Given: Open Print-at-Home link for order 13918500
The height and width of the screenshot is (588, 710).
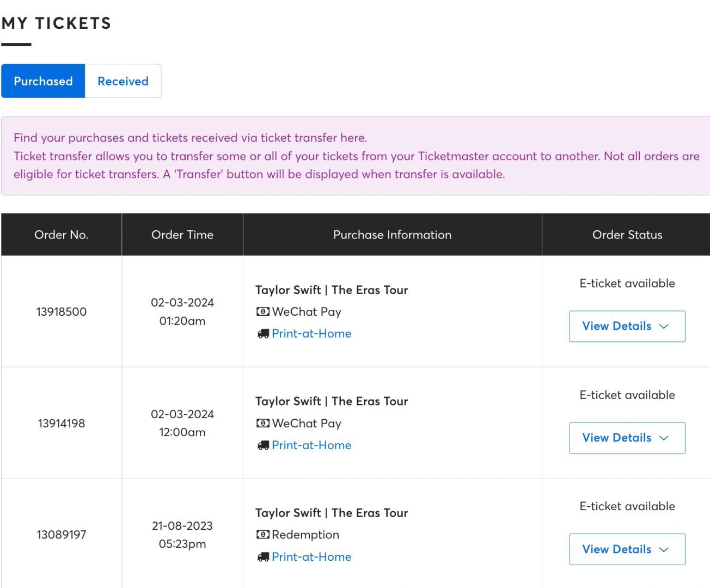Looking at the screenshot, I should coord(311,334).
